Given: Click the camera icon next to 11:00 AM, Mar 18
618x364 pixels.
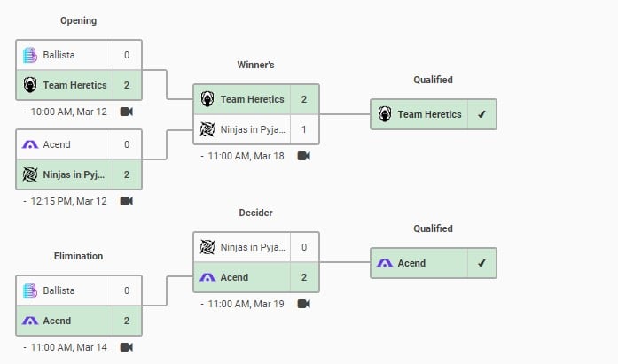Looking at the screenshot, I should pyautogui.click(x=303, y=156).
